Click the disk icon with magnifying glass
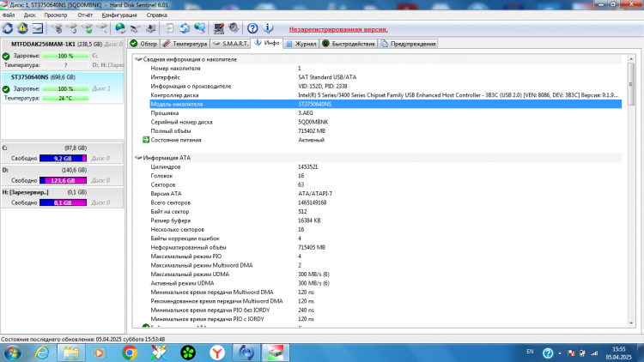This screenshot has width=644, height=362. coord(102,28)
